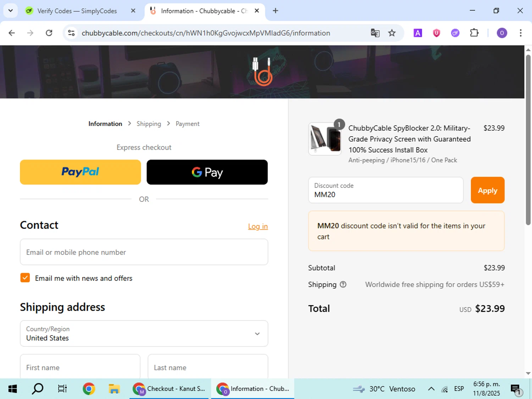
Task: Open the network Wi-Fi icon
Action: [x=445, y=389]
